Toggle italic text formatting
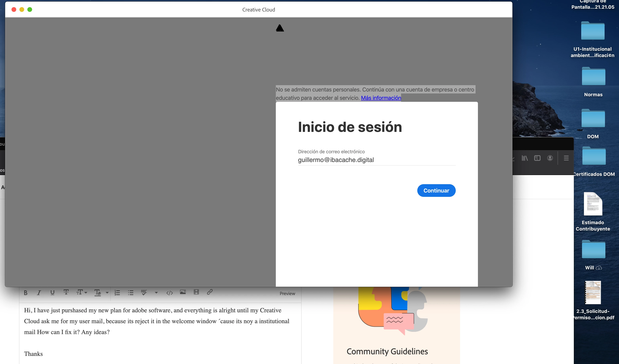Image resolution: width=619 pixels, height=364 pixels. pyautogui.click(x=39, y=293)
